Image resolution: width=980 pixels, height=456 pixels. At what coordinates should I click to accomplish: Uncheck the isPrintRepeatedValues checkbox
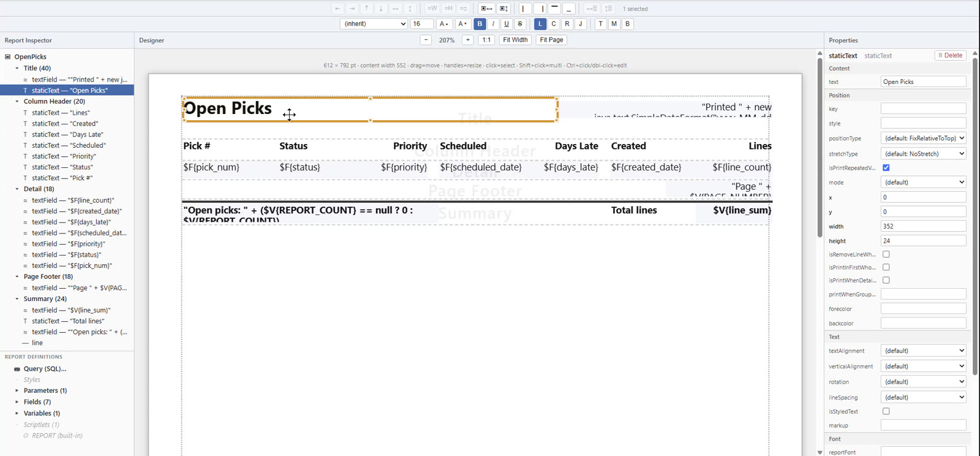pos(886,167)
